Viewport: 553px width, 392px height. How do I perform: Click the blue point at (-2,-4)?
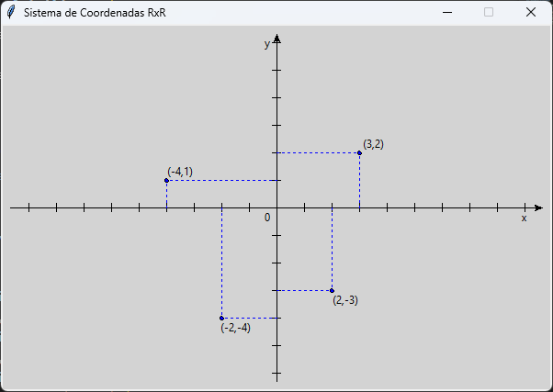221,319
